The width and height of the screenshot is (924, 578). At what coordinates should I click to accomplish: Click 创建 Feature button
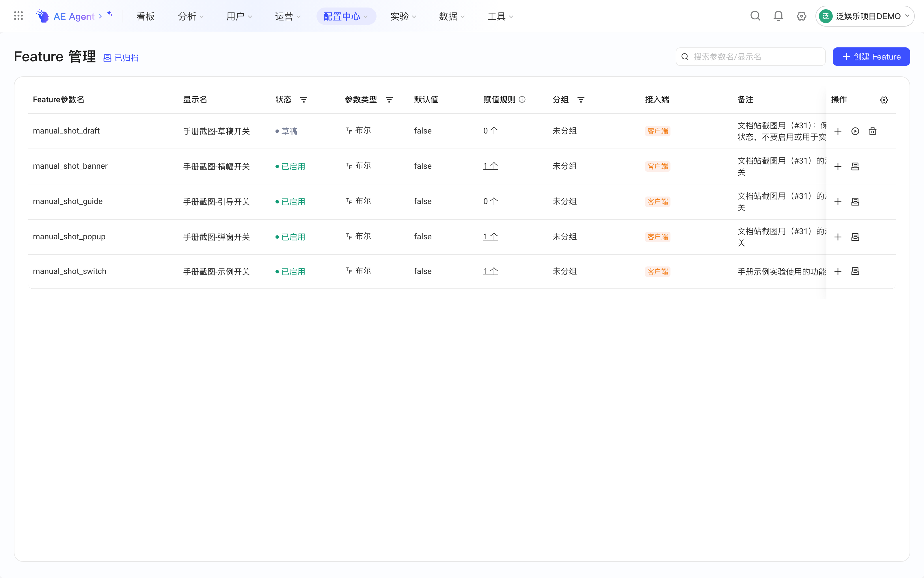[871, 57]
